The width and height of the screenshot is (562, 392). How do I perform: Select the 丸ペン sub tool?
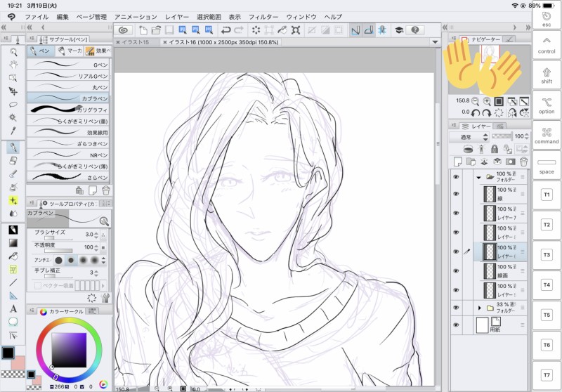(68, 87)
